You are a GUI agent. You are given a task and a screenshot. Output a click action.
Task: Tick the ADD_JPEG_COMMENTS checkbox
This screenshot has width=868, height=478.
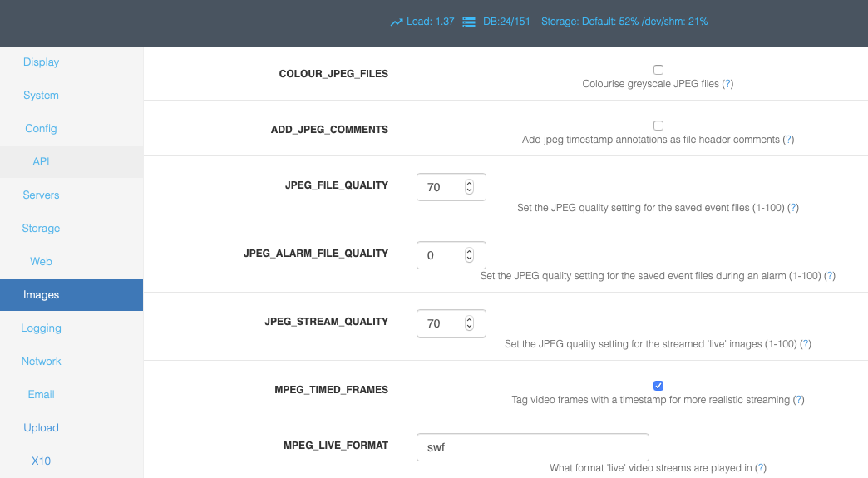(x=658, y=126)
